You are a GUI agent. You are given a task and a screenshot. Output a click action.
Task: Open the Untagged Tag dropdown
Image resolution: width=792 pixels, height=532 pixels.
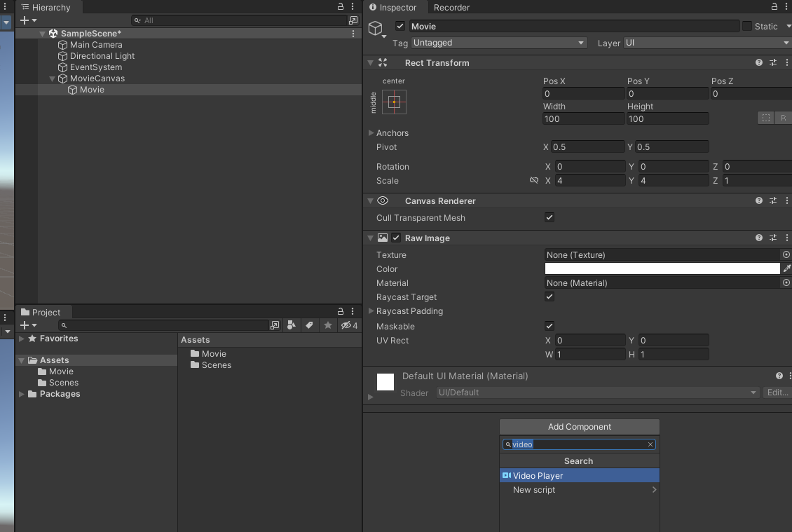(498, 42)
